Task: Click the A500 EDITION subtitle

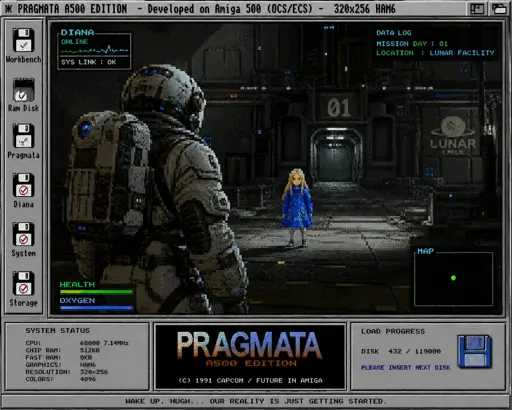Action: click(x=251, y=363)
